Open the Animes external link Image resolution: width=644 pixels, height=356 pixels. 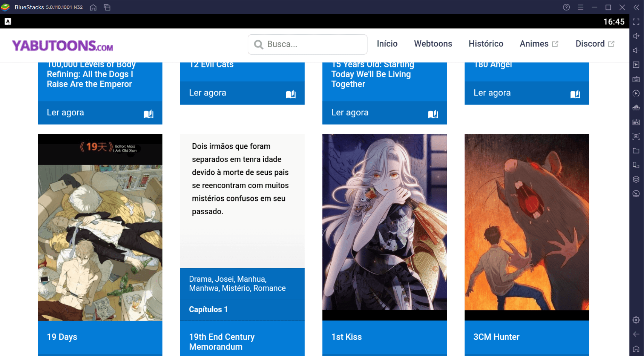coord(539,44)
